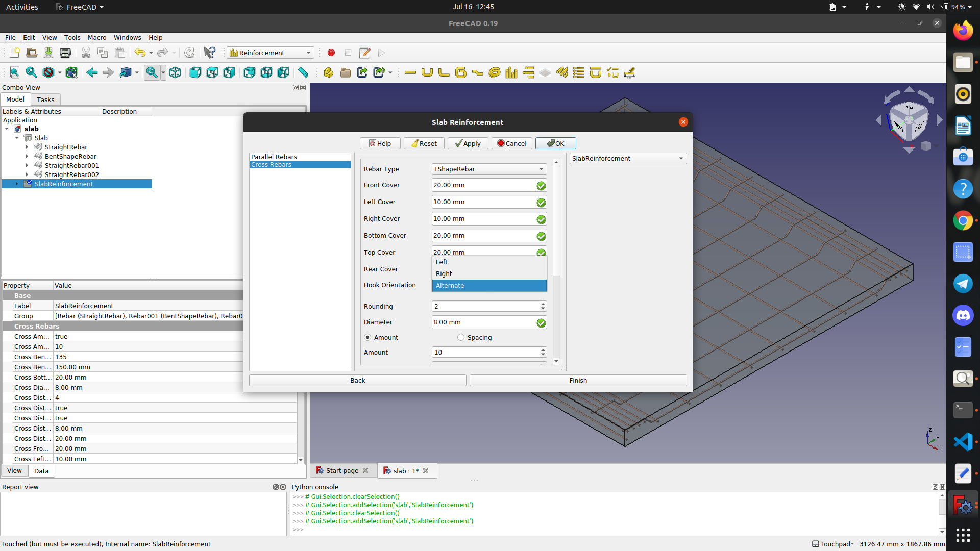The image size is (980, 551).
Task: Select the straight rebar tool
Action: pyautogui.click(x=410, y=72)
